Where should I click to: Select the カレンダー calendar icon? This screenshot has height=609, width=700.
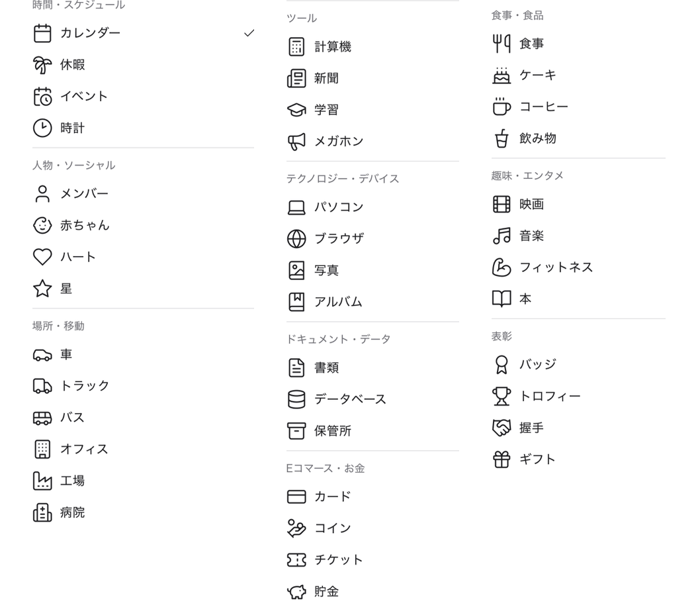click(x=42, y=34)
